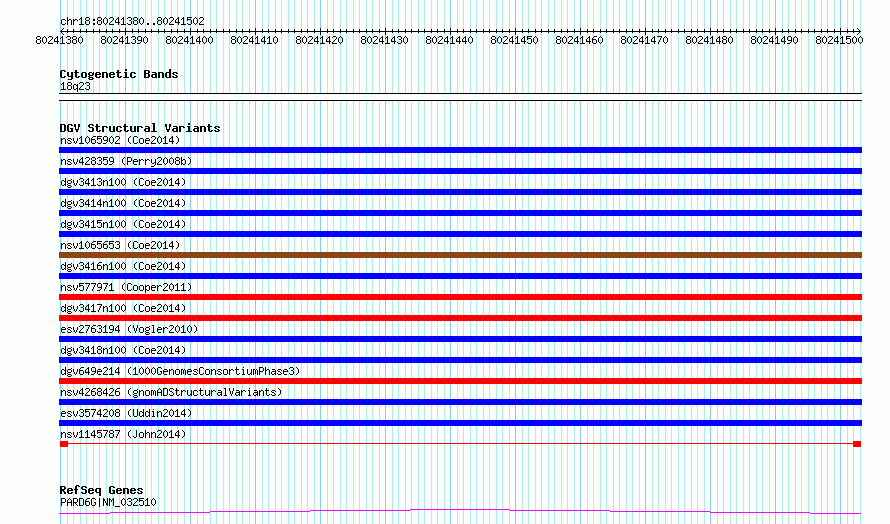Click the blue bar under dgv3418n100
Image resolution: width=890 pixels, height=524 pixels.
[460, 360]
